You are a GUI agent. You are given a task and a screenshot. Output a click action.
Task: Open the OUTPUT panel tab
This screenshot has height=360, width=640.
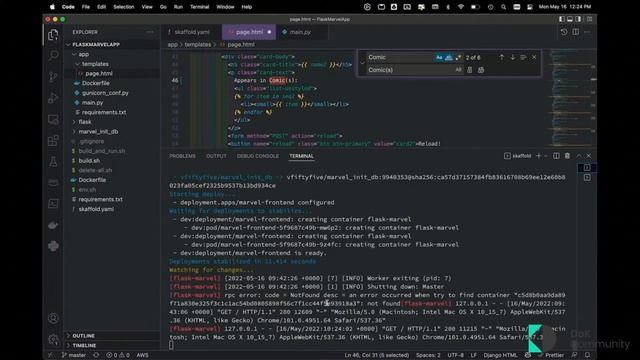216,156
